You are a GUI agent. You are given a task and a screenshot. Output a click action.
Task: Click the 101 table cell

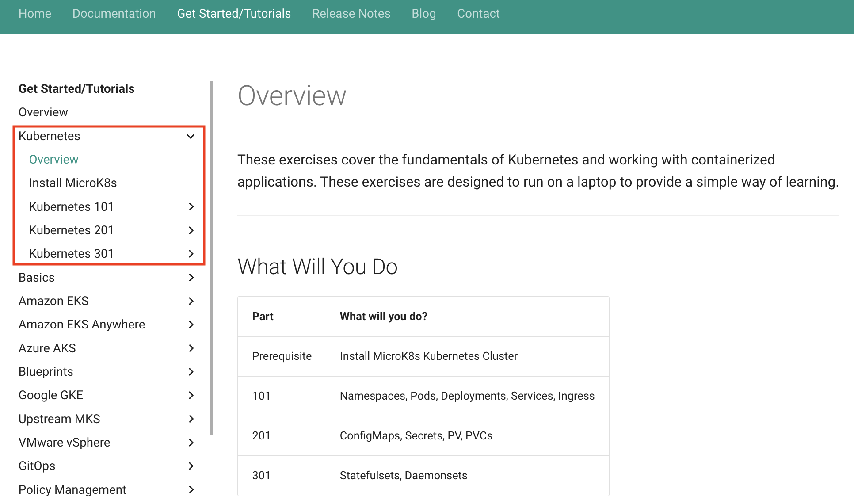pos(261,396)
